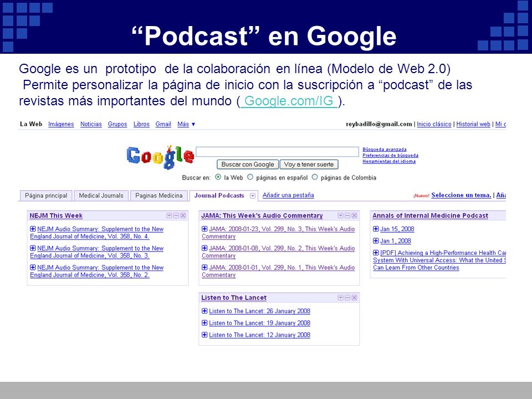Select the Journal Podcasts tab
532x399 pixels.
pyautogui.click(x=219, y=196)
